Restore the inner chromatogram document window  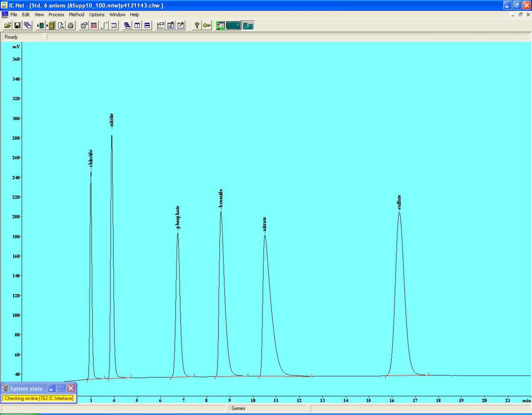[x=520, y=15]
